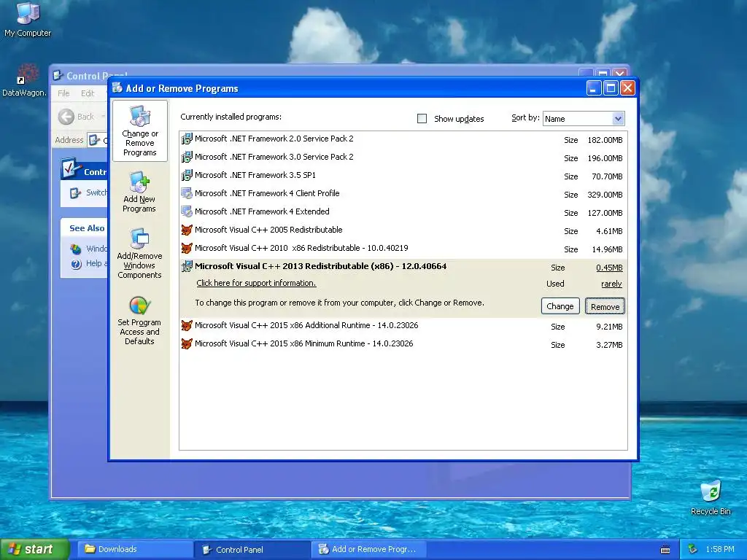Select Visual C++ 2015 x86 Additional Runtime entry
This screenshot has width=747, height=560.
[403, 326]
